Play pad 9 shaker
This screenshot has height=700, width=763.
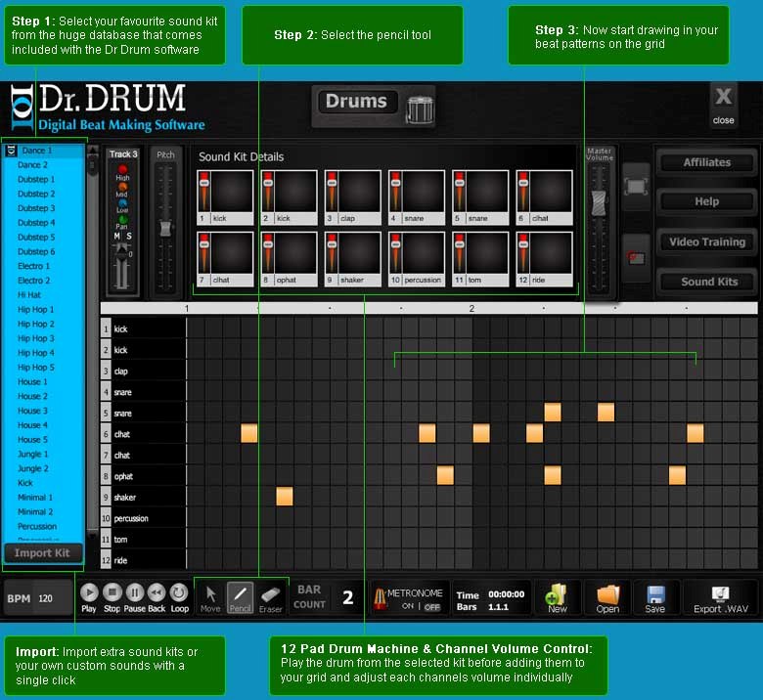tap(359, 253)
